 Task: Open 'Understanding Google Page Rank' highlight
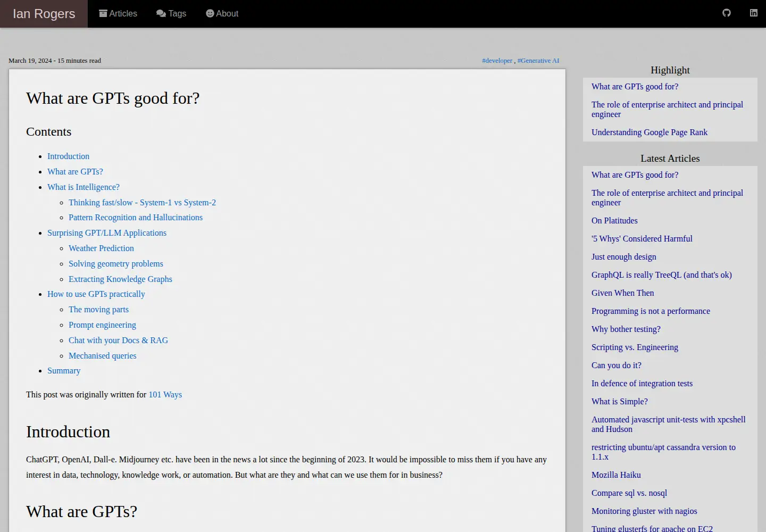click(x=650, y=132)
